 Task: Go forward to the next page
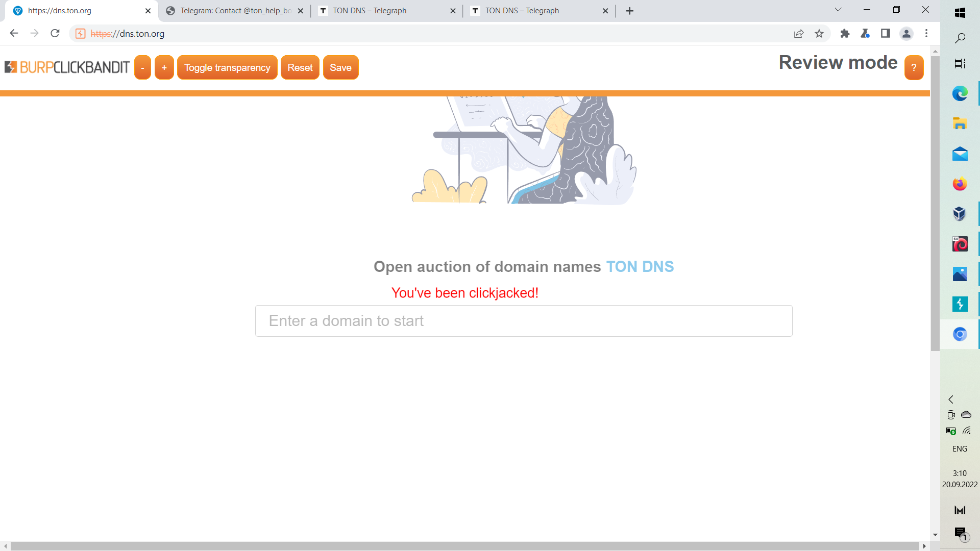pos(34,33)
